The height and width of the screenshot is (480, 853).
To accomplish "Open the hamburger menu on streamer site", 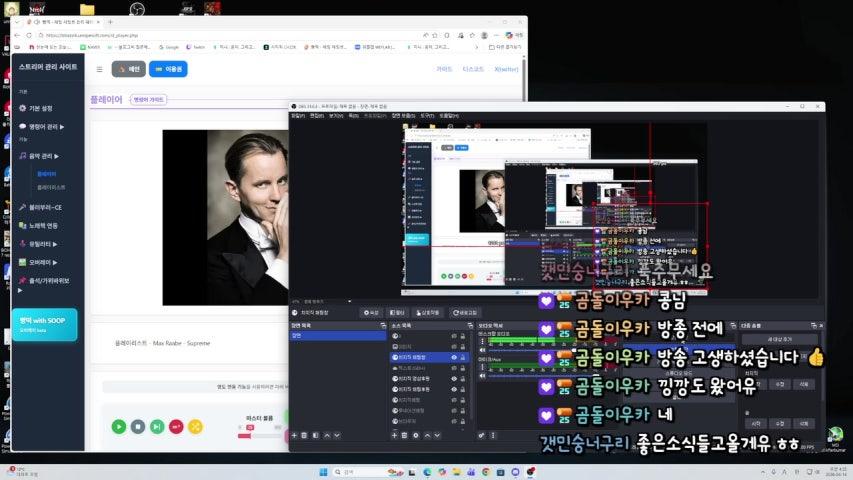I will tap(100, 69).
